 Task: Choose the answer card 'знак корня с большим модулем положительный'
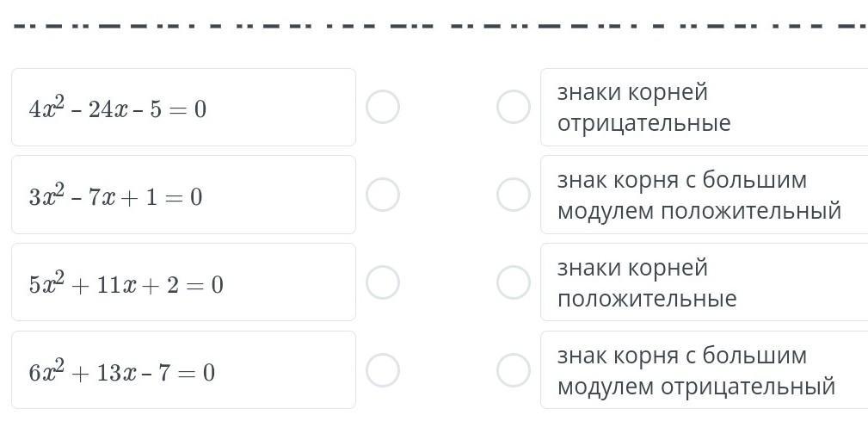click(x=704, y=195)
